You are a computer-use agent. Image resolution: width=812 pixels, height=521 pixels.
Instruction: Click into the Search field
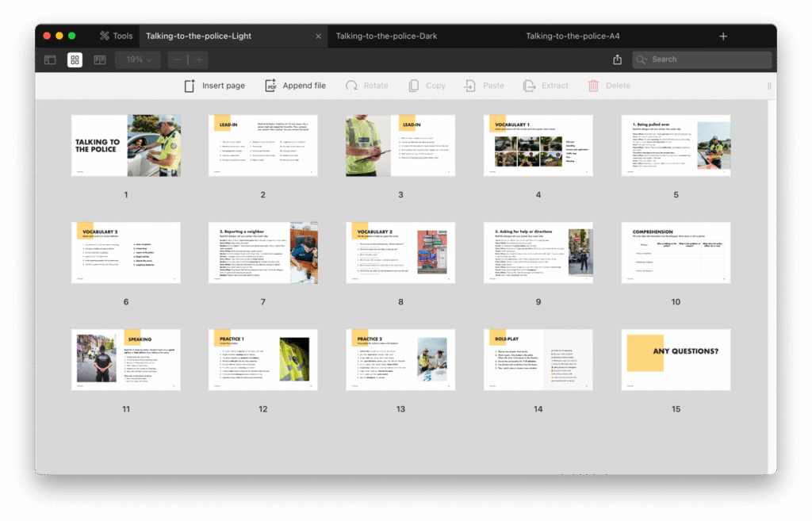pos(706,59)
